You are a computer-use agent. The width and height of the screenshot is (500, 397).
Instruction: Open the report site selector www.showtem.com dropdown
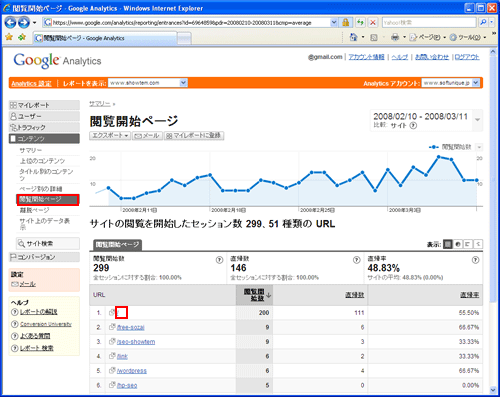point(183,83)
